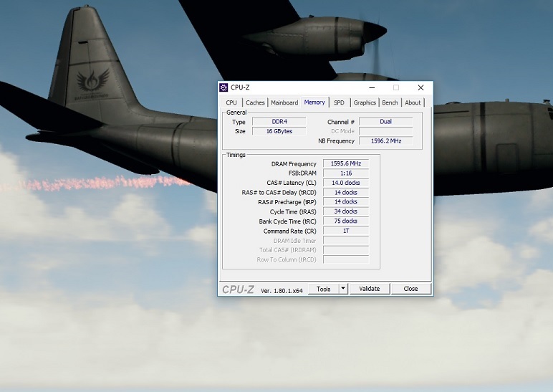Switch to the SPD tab
Viewport: 553px width, 392px height.
click(339, 102)
